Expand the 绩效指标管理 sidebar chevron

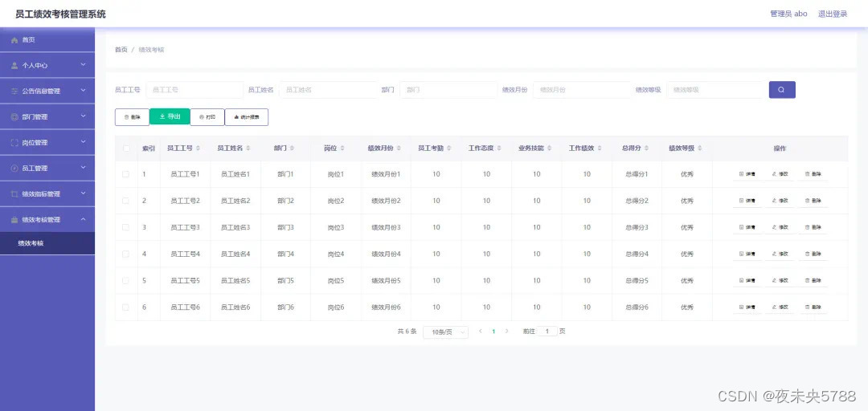click(x=83, y=193)
